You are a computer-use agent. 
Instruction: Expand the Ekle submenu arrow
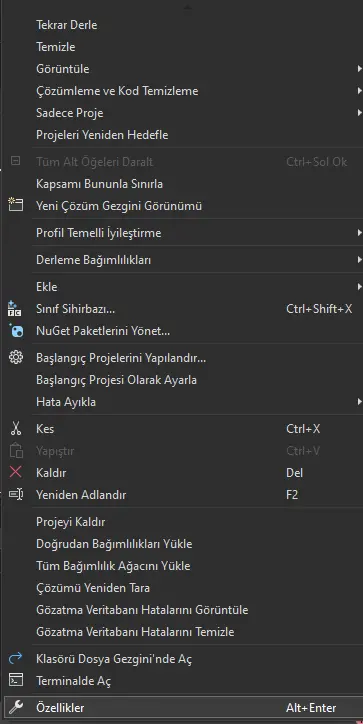click(x=359, y=287)
